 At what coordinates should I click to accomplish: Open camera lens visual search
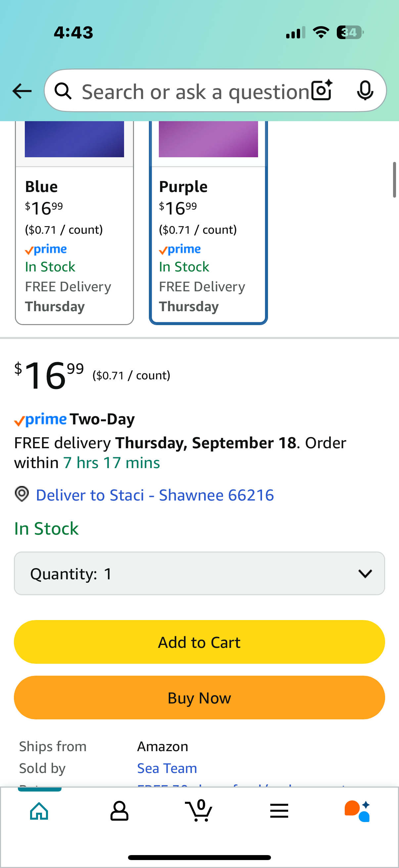(x=322, y=91)
